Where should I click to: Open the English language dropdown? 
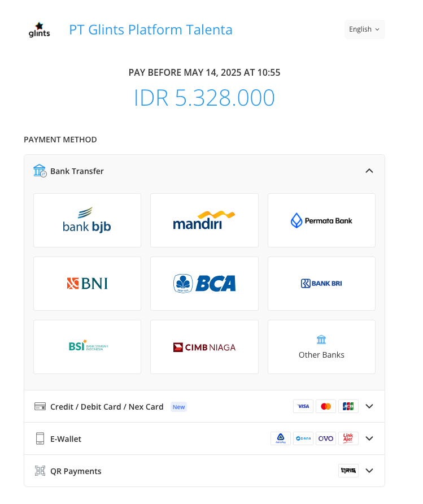pyautogui.click(x=364, y=29)
